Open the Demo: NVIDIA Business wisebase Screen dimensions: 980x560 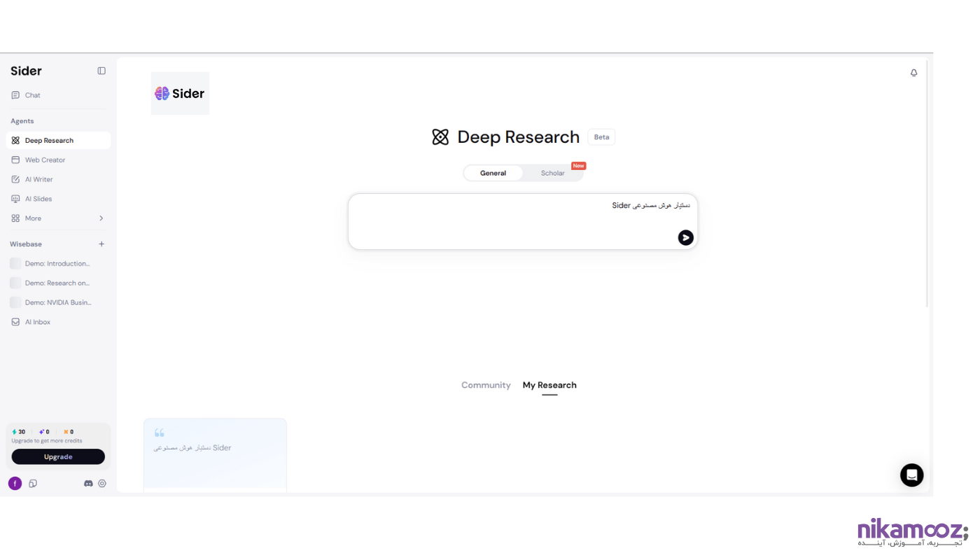57,302
